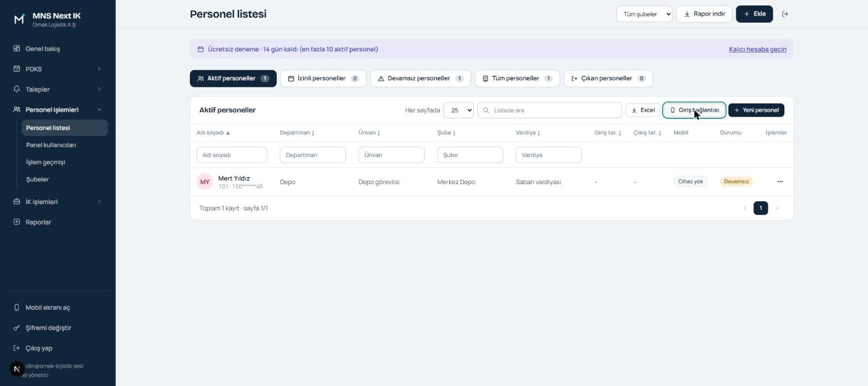The image size is (868, 386).
Task: Click the MNS Next IK logo icon
Action: pos(19,19)
